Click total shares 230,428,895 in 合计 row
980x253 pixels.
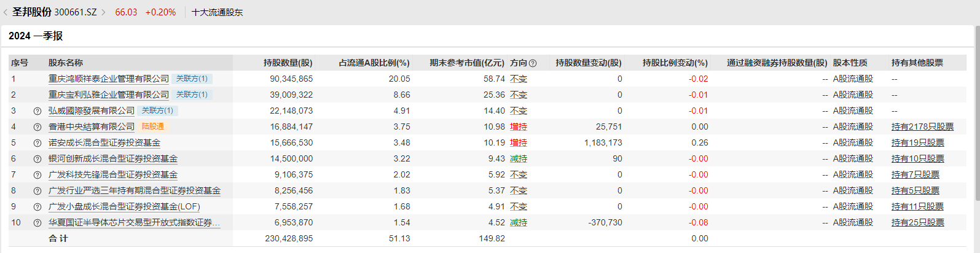pyautogui.click(x=289, y=238)
